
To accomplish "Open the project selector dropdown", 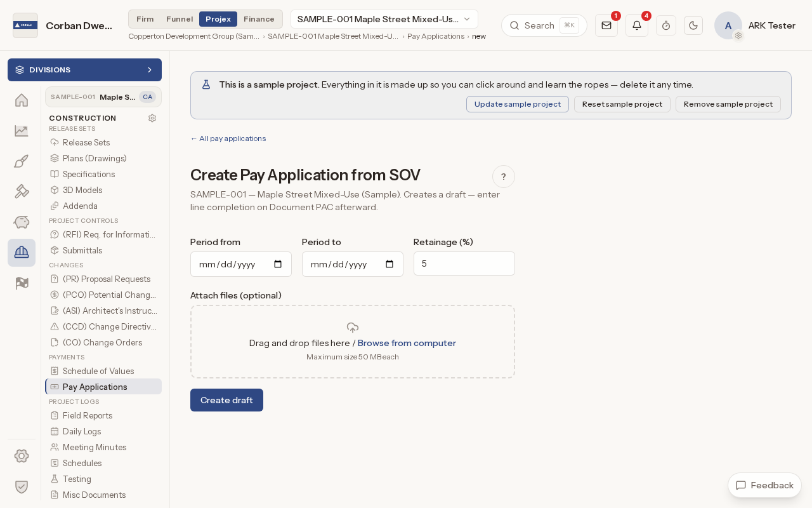I will (x=384, y=19).
